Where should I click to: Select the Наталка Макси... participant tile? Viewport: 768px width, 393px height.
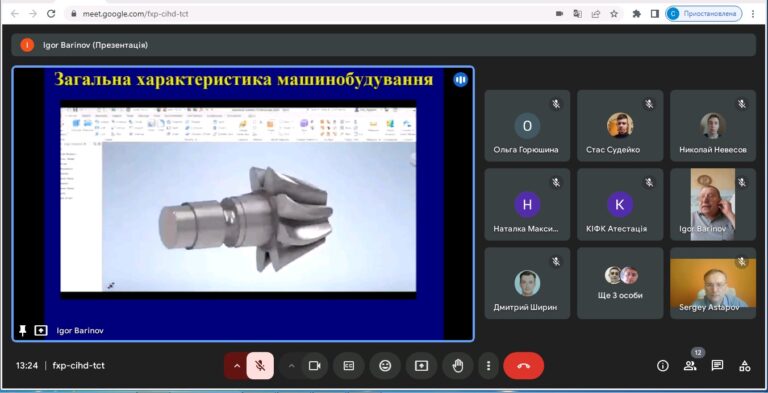click(527, 204)
